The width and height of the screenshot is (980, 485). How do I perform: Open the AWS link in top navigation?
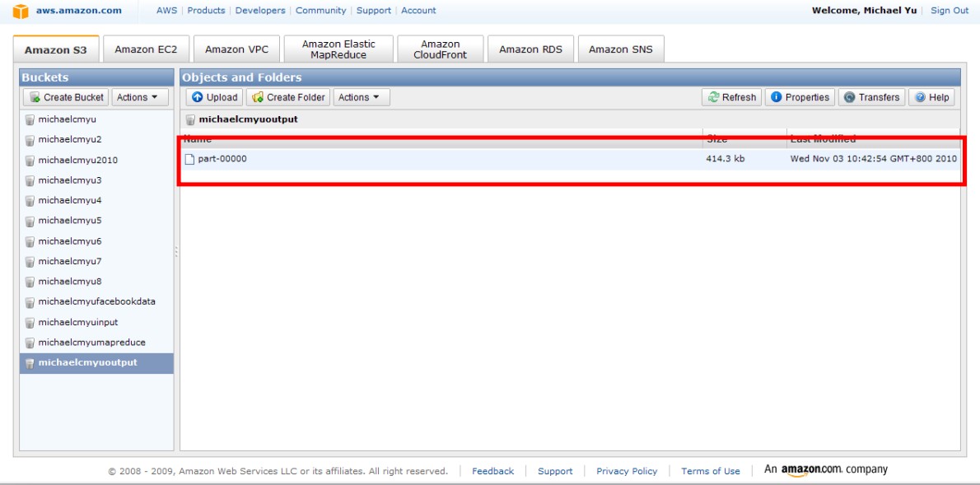point(167,11)
